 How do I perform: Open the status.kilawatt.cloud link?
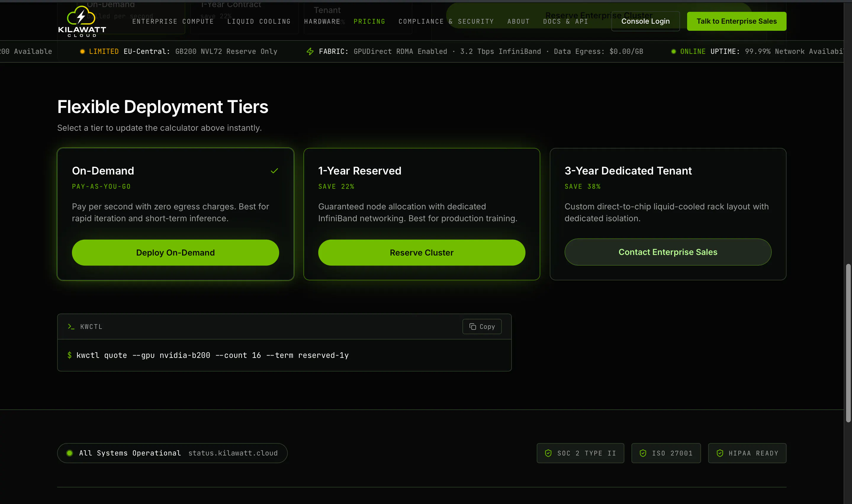click(x=233, y=453)
